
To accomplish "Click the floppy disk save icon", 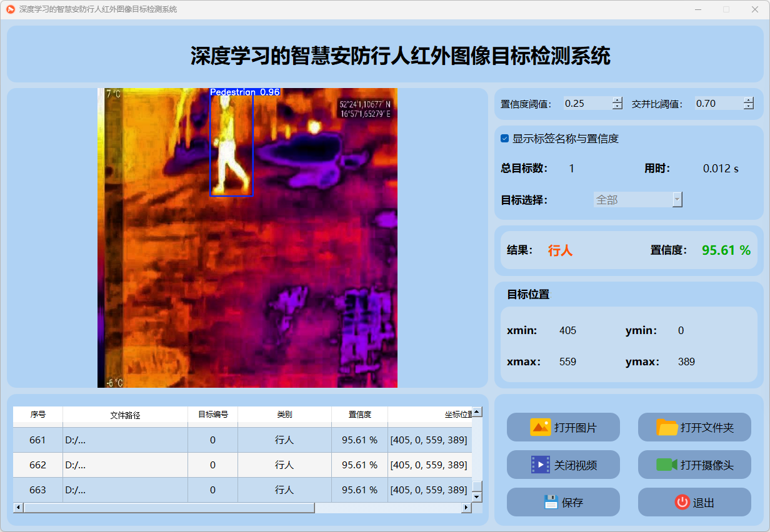I will click(x=551, y=503).
